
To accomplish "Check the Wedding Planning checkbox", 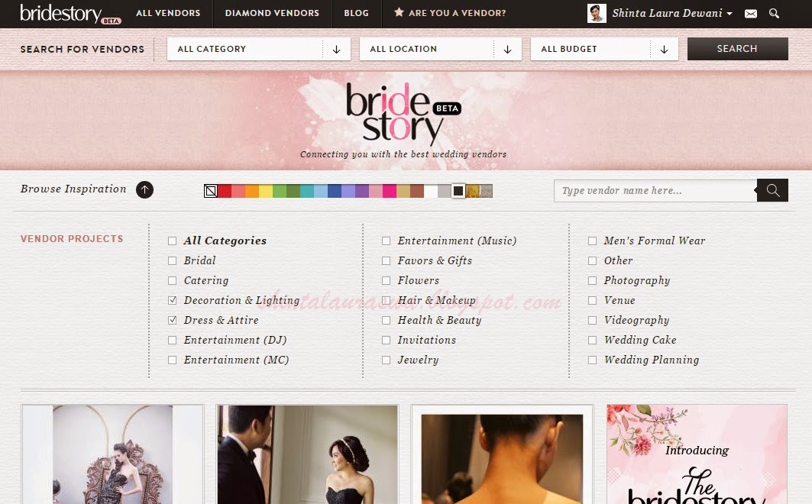I will coord(593,360).
